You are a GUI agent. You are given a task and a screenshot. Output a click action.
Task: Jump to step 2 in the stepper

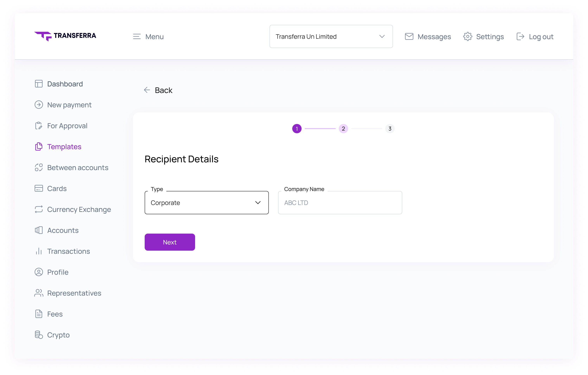pyautogui.click(x=343, y=128)
